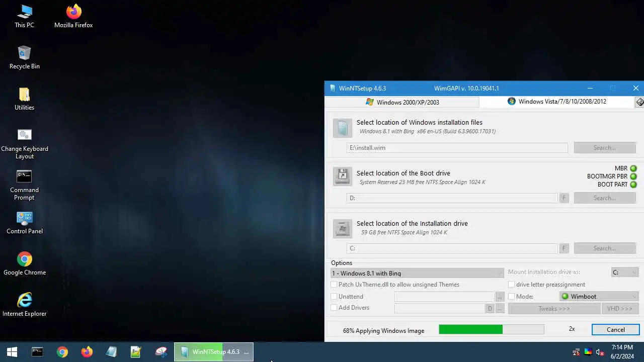Click the E:\install.wim path field
The height and width of the screenshot is (362, 644).
457,148
